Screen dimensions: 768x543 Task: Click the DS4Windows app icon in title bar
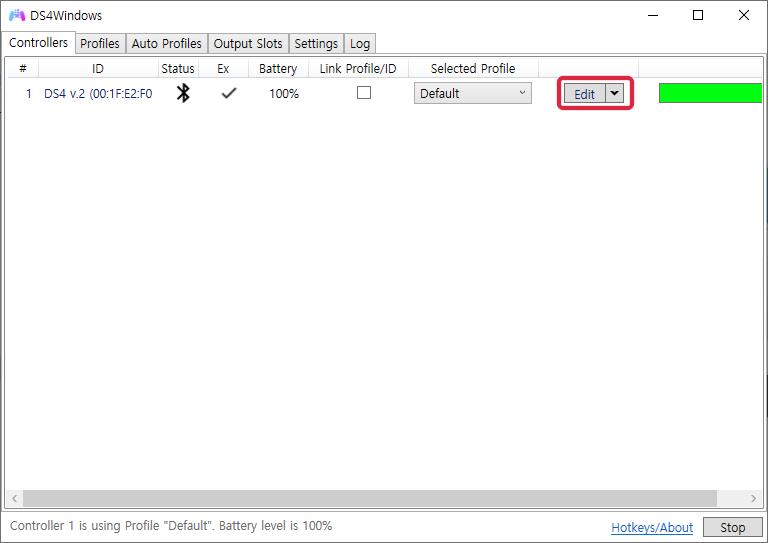(x=17, y=15)
